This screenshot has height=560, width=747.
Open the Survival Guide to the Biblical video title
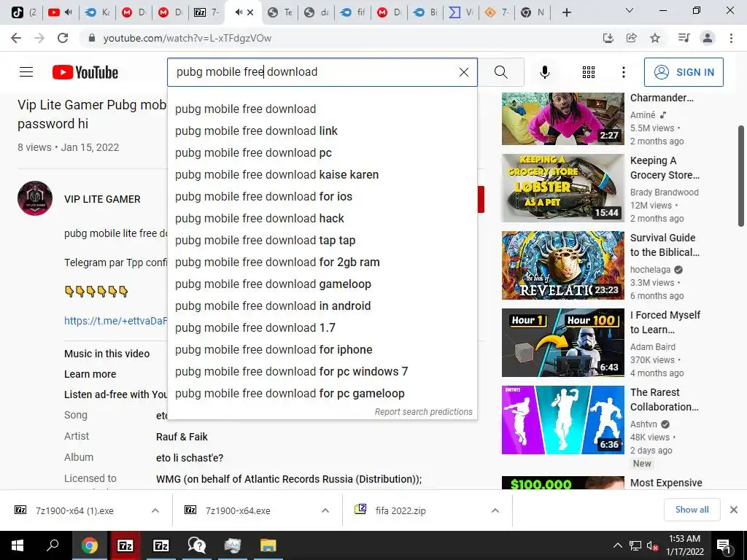point(665,245)
